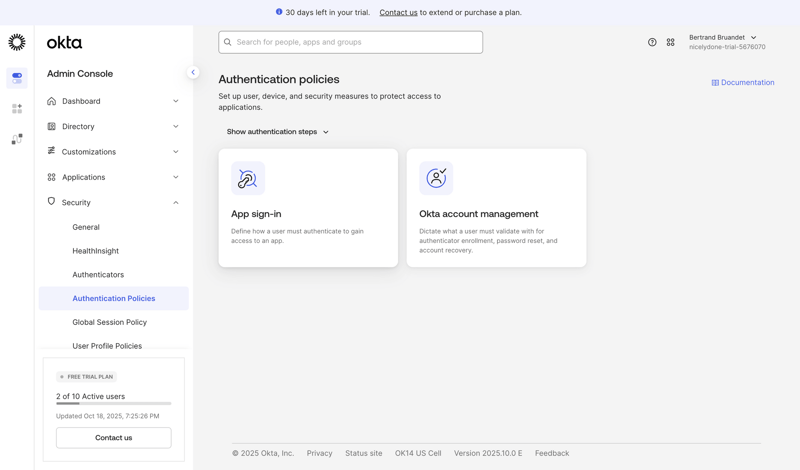Open Authenticators in Security menu
This screenshot has height=470, width=800.
click(x=98, y=275)
